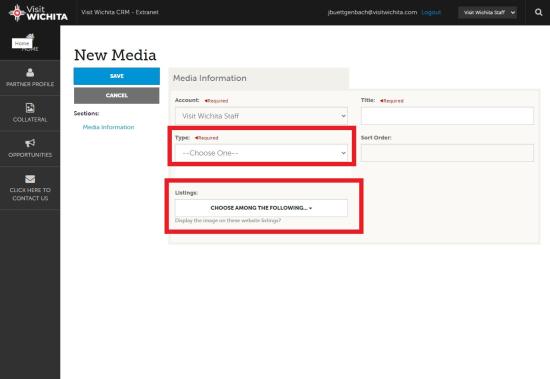Click the contact us envelope icon
Screen dimensions: 550x379
click(30, 179)
